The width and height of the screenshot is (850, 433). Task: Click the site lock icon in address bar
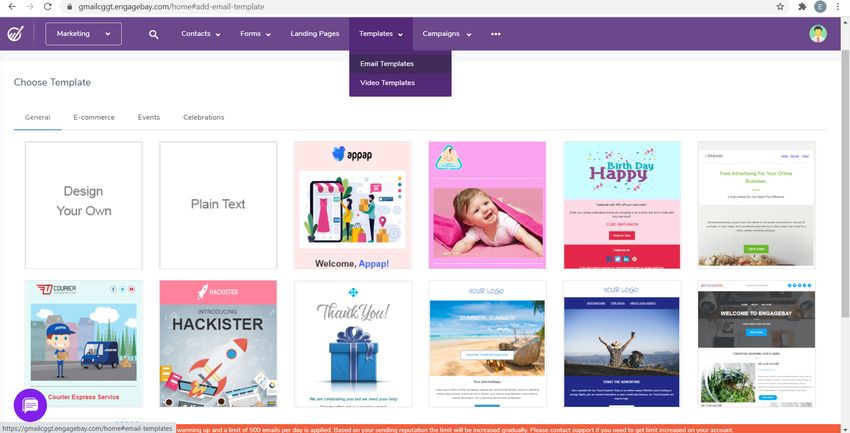click(x=69, y=7)
